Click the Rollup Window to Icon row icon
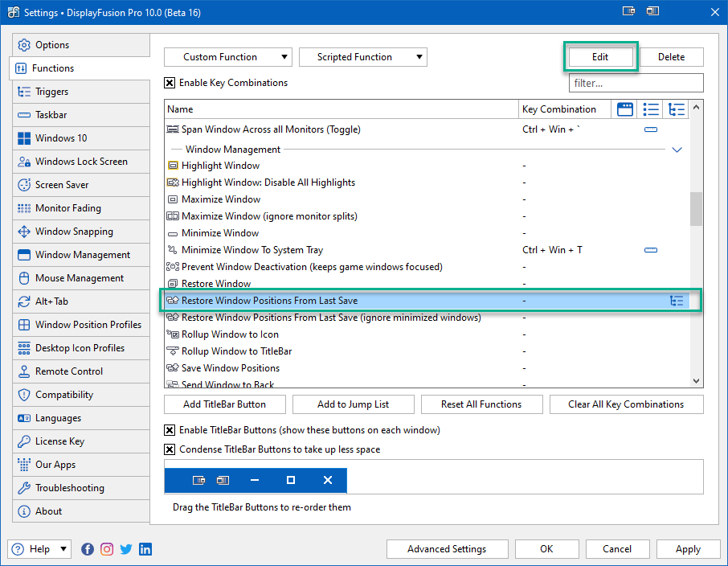 pos(173,334)
